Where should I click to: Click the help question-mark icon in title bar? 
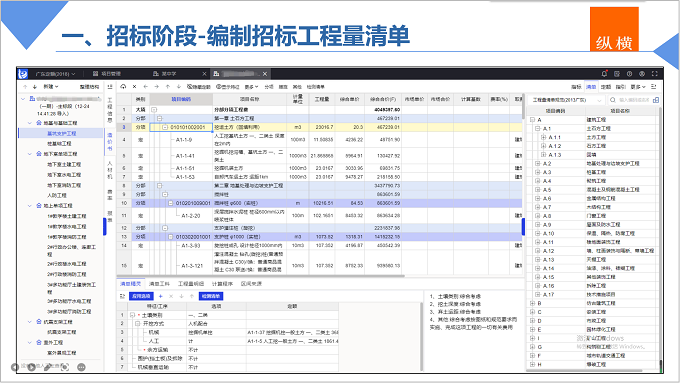[x=629, y=74]
